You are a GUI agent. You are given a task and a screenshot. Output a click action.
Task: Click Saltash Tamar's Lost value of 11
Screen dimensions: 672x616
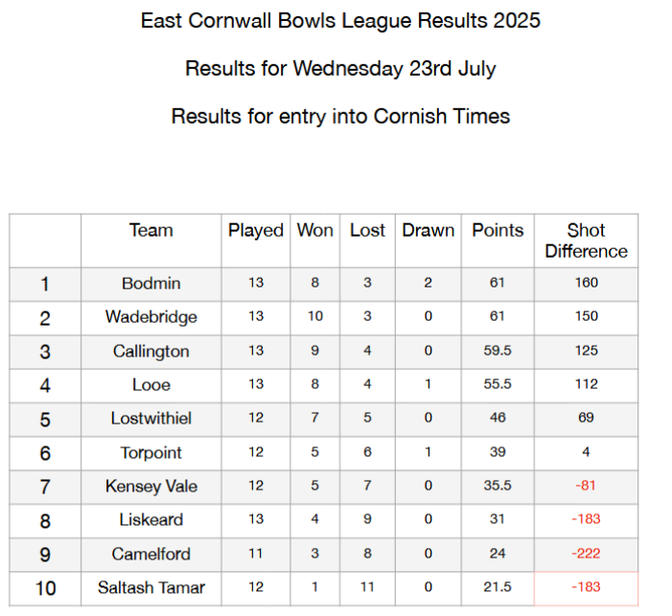click(x=367, y=588)
